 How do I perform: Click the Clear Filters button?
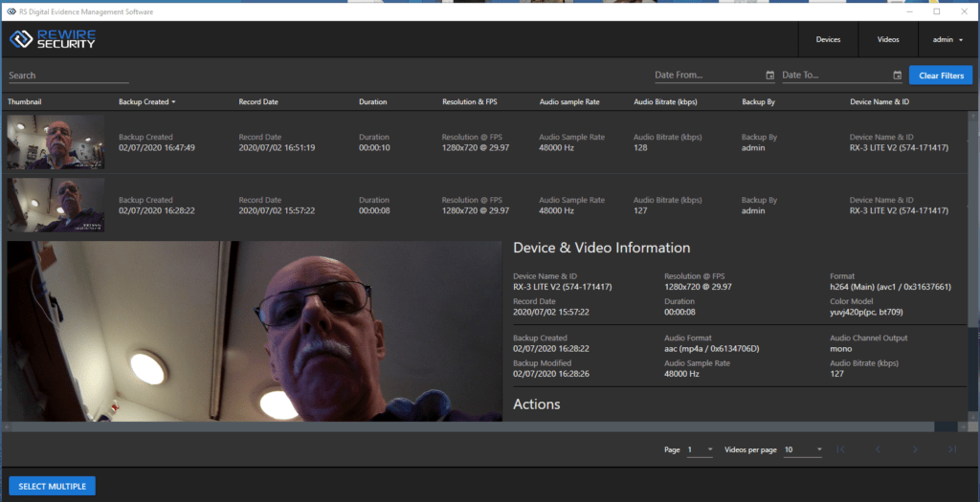[940, 76]
